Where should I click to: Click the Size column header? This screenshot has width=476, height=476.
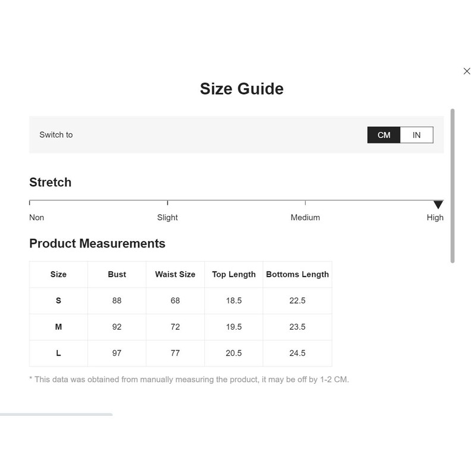[58, 274]
